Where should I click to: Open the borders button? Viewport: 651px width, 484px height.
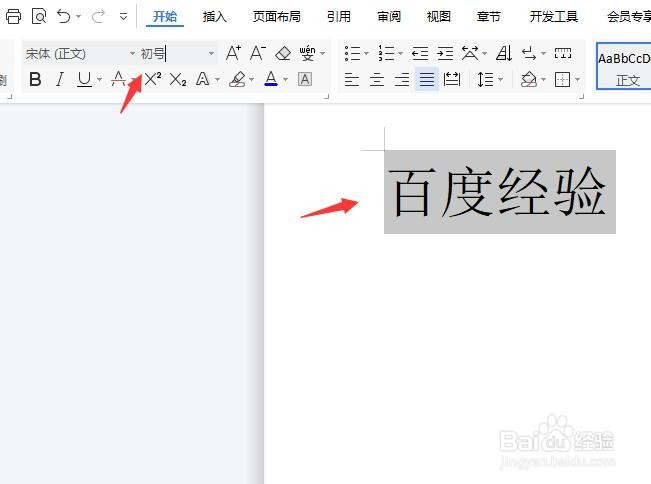(563, 79)
